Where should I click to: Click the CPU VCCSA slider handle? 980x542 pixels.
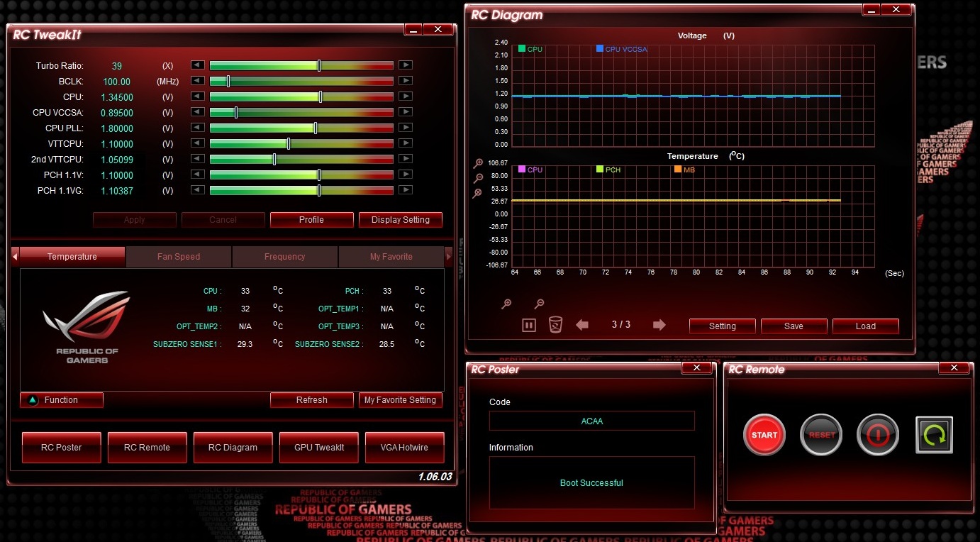click(236, 112)
